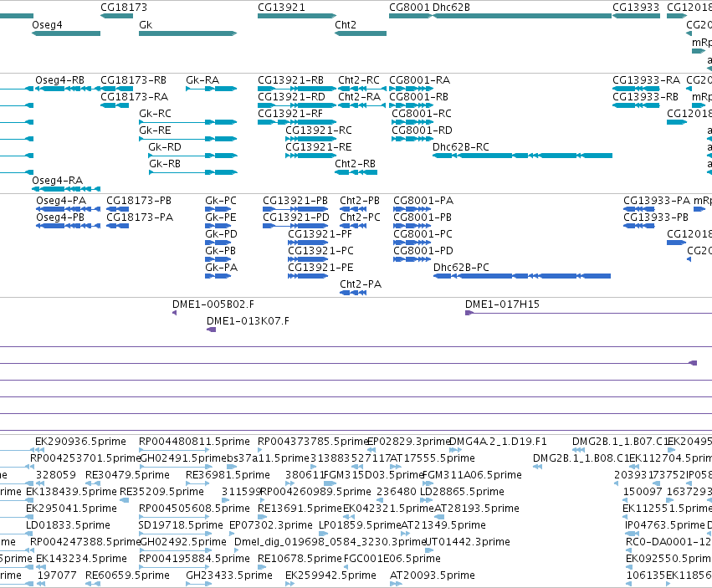Select the CG8001-PD protein label
Screen dimensions: 712x588
pyautogui.click(x=423, y=251)
